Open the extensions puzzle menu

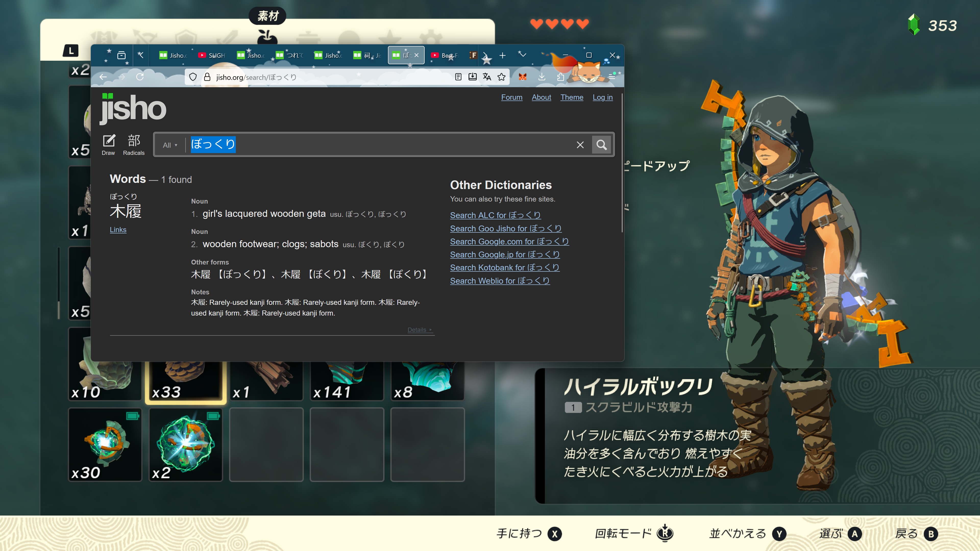click(560, 77)
